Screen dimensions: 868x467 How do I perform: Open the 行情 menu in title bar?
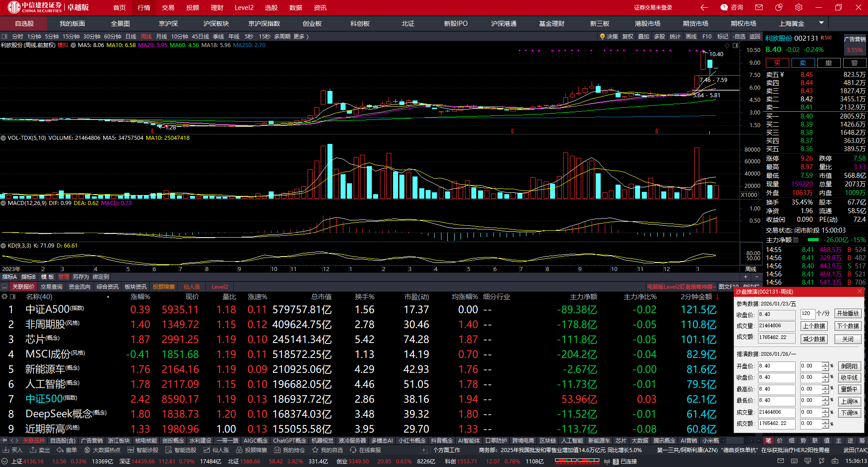pos(144,8)
